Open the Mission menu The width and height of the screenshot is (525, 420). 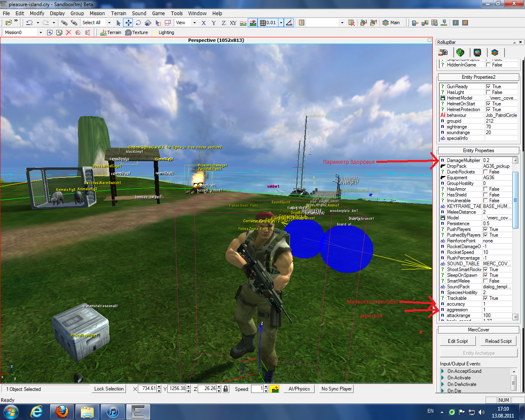point(97,13)
